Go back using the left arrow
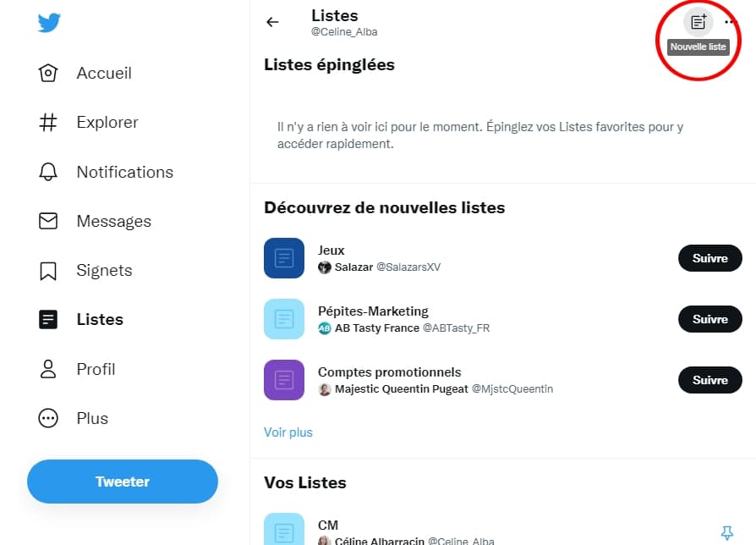The width and height of the screenshot is (756, 545). tap(272, 22)
